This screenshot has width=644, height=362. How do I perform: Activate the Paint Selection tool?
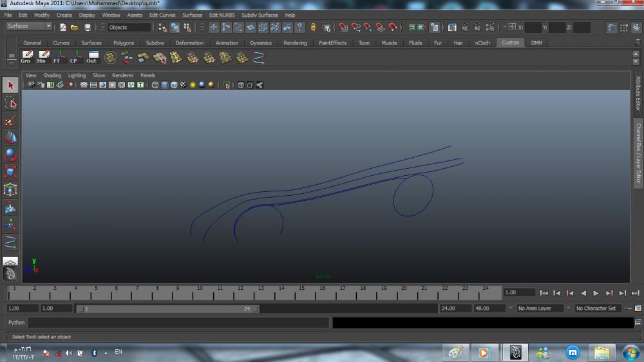[x=10, y=120]
